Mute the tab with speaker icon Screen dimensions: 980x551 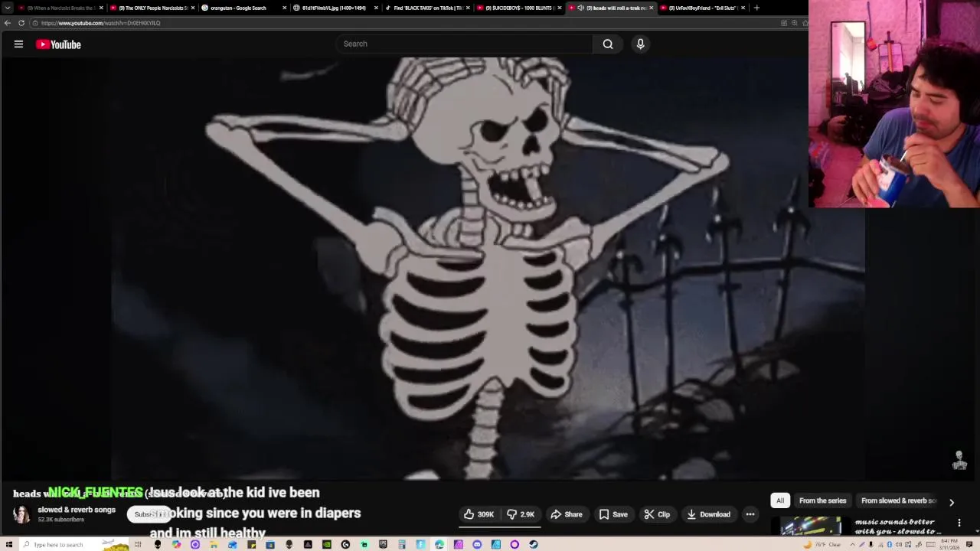pyautogui.click(x=581, y=8)
